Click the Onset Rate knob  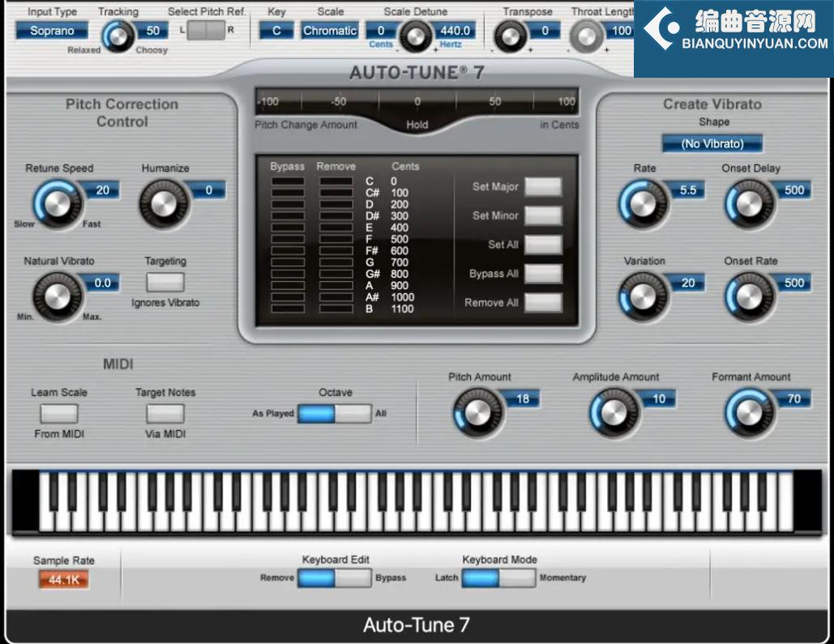750,296
